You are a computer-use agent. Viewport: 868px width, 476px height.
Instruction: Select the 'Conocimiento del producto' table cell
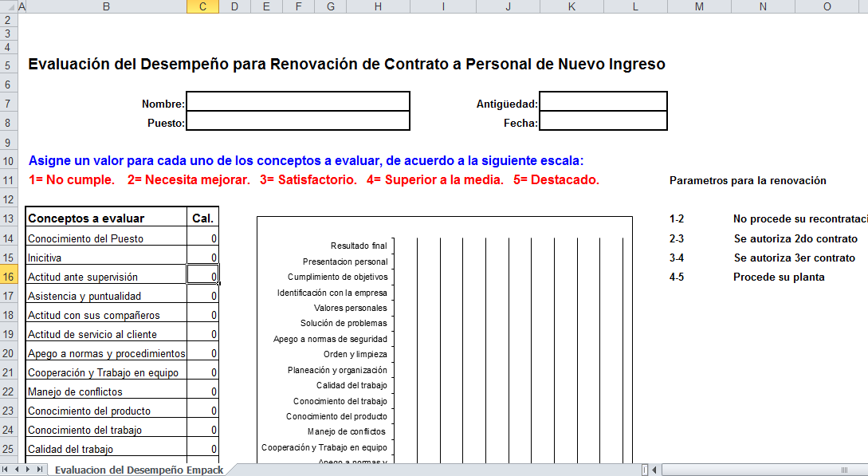(x=106, y=410)
